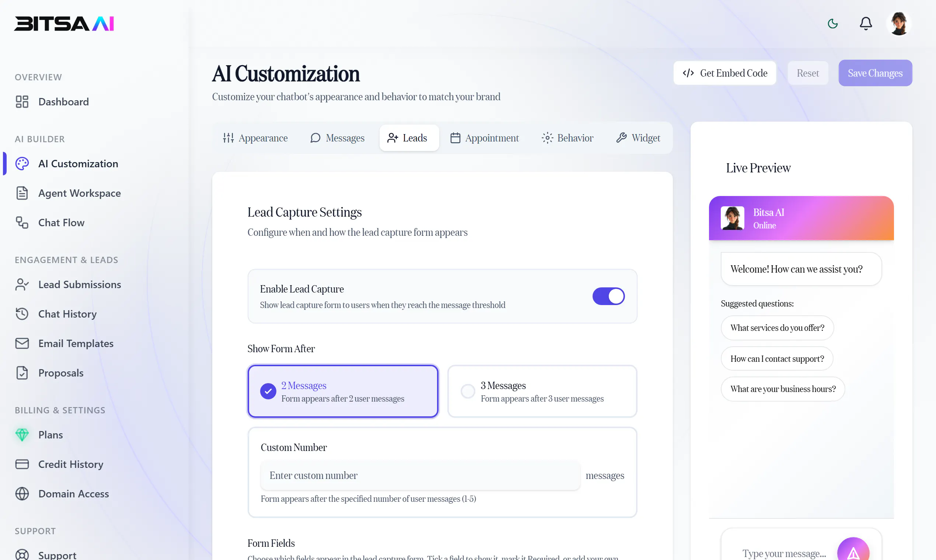Open Support page
The width and height of the screenshot is (936, 560).
46,555
